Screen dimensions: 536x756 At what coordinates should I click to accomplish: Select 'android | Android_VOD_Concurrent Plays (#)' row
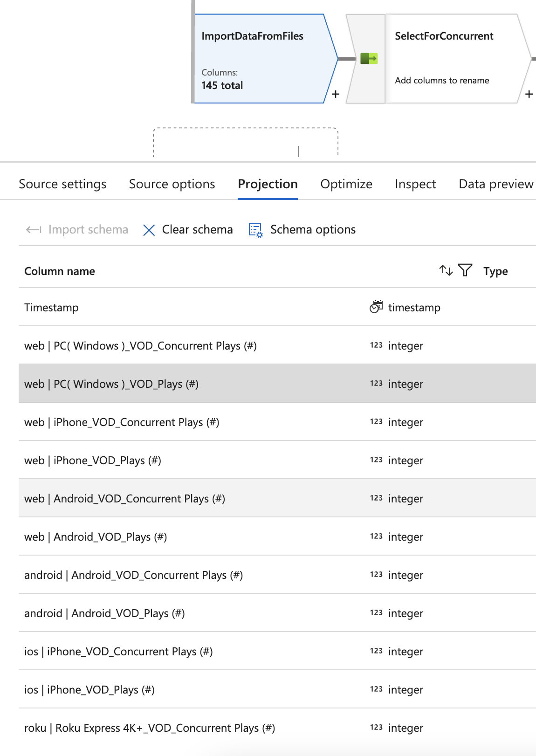277,575
